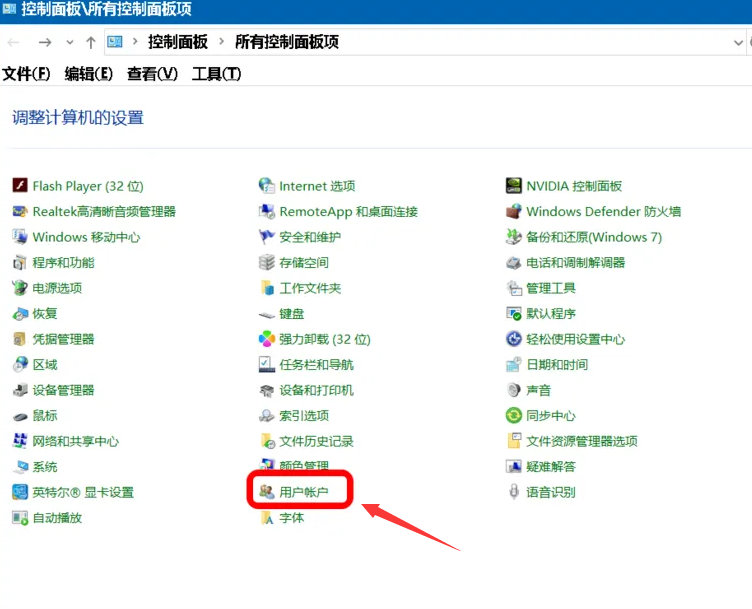752x609 pixels.
Task: Open the 自动播放 link
Action: click(x=57, y=518)
